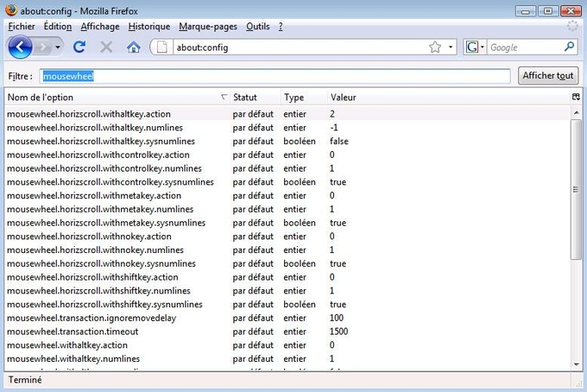Click the value 1500 of transaction.timeout

click(x=338, y=332)
